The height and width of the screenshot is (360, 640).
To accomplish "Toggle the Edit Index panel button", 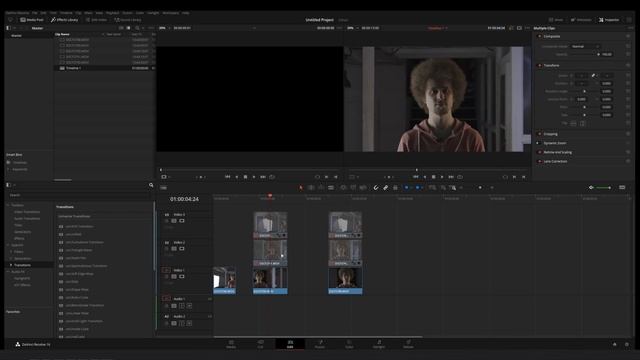I will 96,20.
